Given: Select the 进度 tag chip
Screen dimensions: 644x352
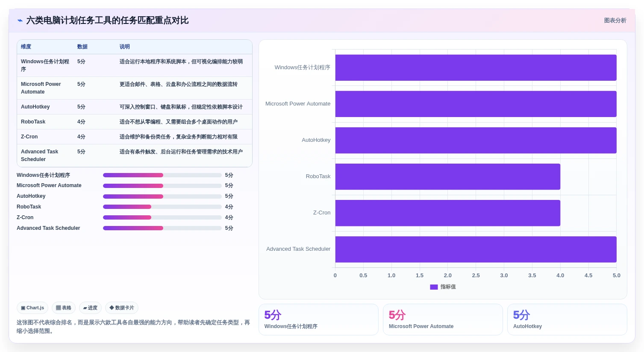Looking at the screenshot, I should pos(90,308).
